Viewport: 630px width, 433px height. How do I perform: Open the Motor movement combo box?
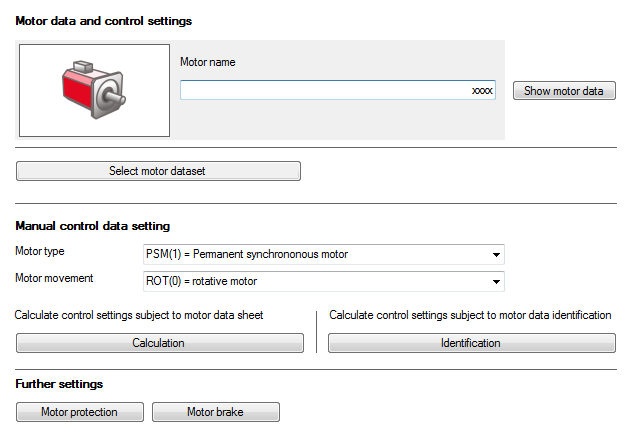click(315, 281)
